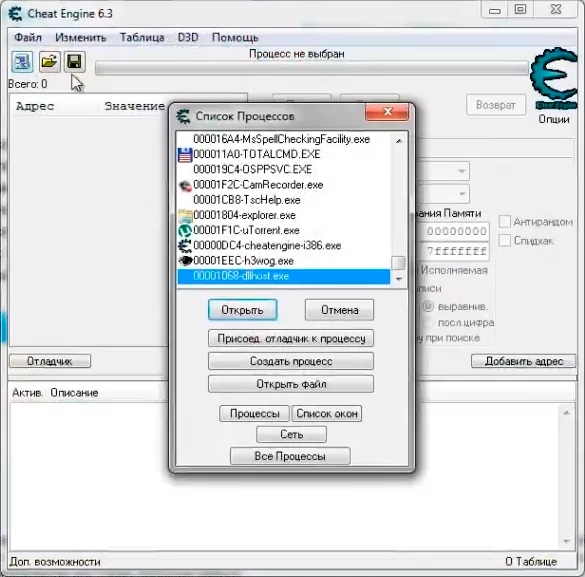
Task: Click the Список окон button
Action: (327, 414)
